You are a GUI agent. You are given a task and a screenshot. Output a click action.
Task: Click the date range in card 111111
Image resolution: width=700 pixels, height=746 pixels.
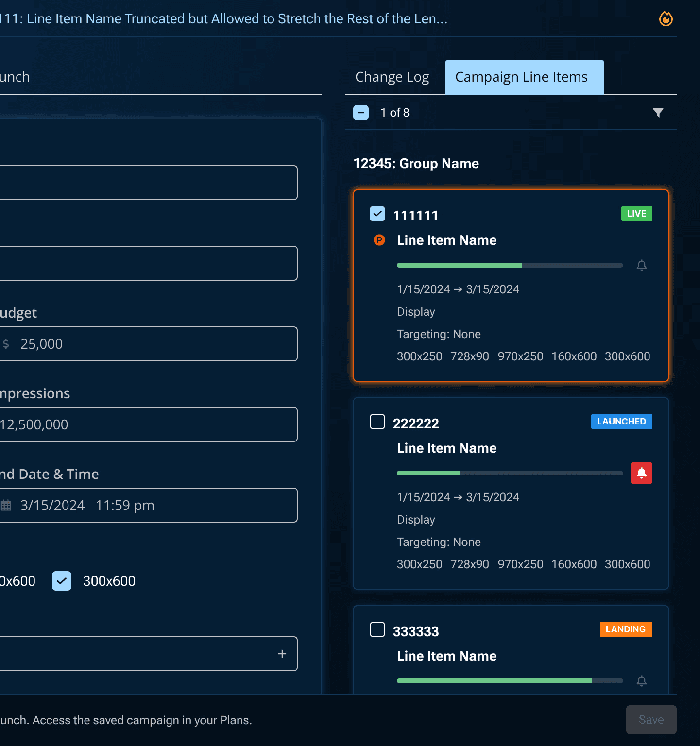pyautogui.click(x=458, y=289)
